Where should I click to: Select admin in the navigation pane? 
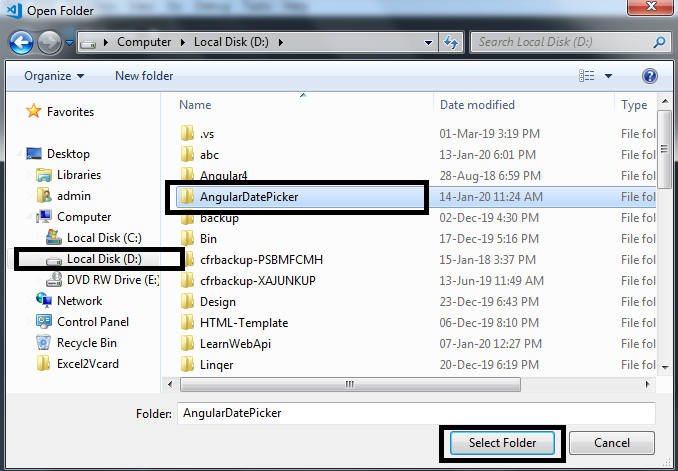[74, 195]
